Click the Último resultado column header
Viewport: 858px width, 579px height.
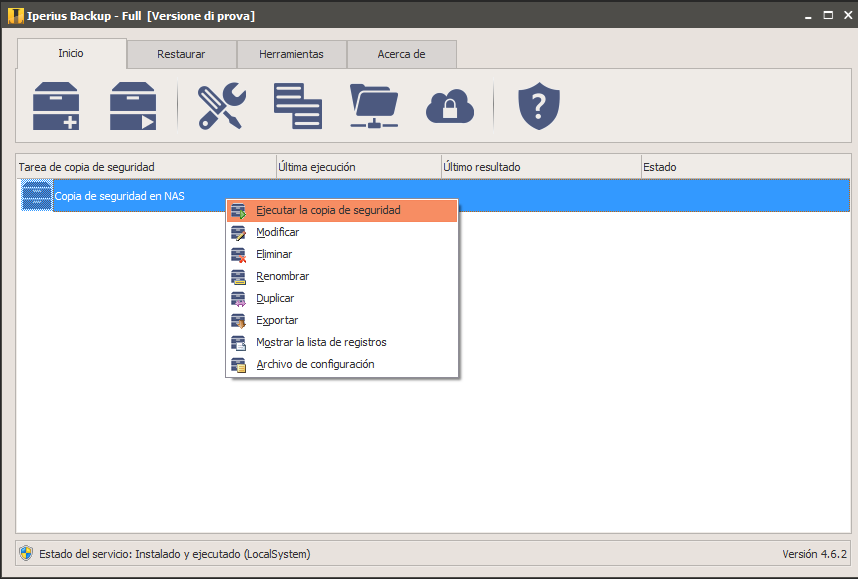coord(541,167)
